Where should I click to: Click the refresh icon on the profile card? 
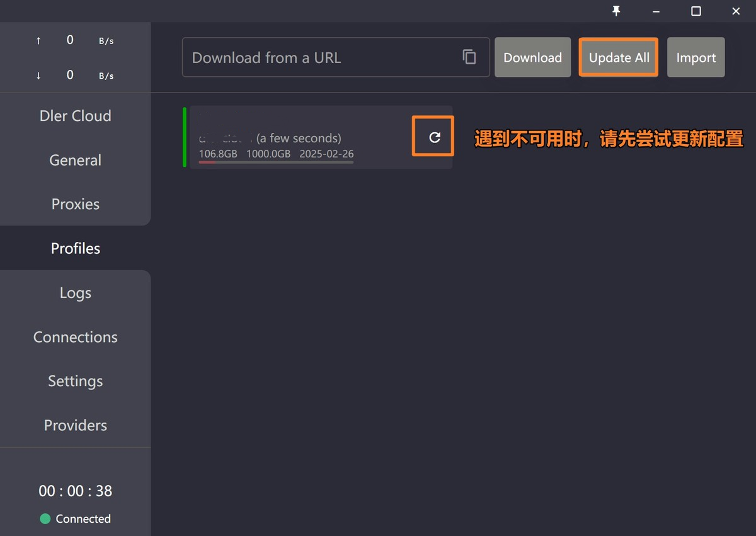(x=433, y=136)
